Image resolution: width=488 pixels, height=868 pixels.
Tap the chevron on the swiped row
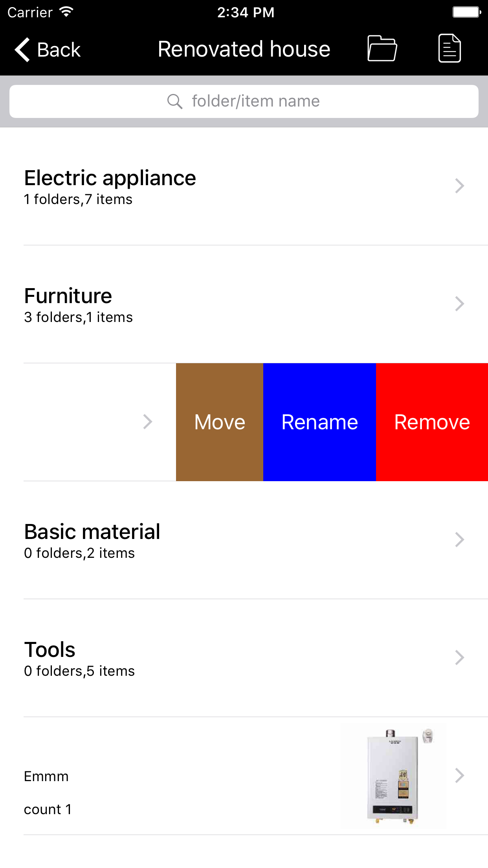(147, 422)
